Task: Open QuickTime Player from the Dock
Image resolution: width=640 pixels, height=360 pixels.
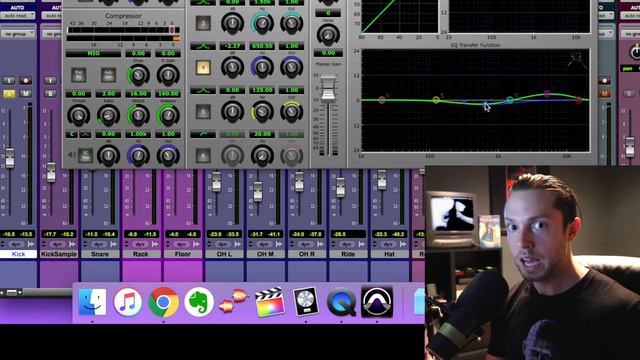Action: click(x=341, y=302)
